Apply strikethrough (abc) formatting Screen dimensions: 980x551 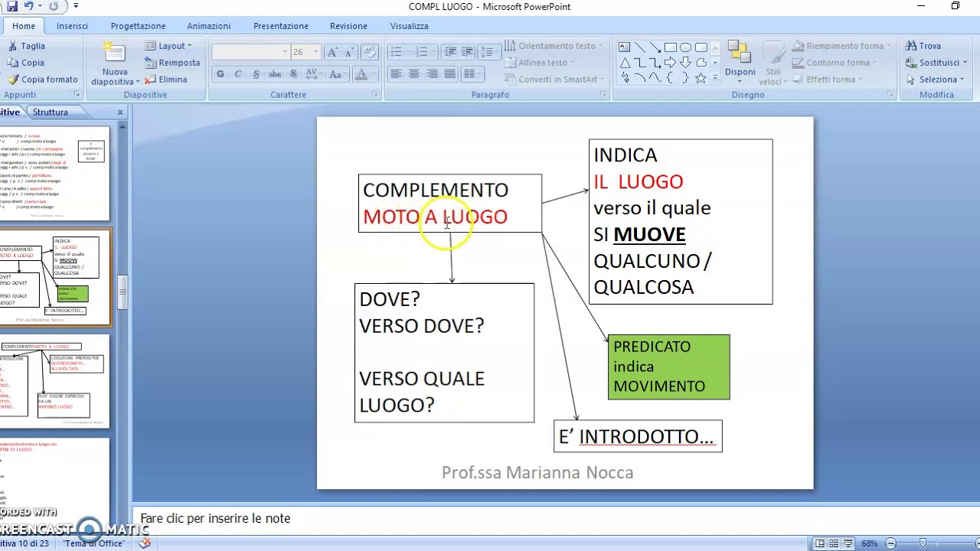[274, 74]
